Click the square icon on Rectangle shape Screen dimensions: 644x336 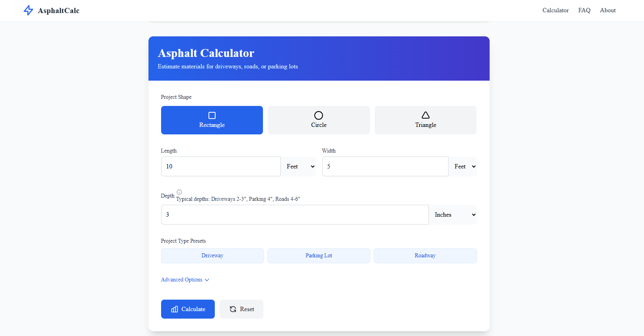point(212,115)
